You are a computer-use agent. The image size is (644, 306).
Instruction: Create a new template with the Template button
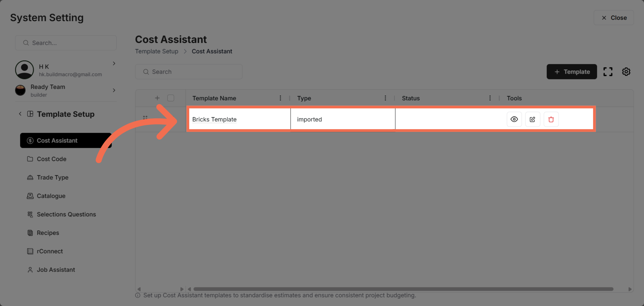pyautogui.click(x=572, y=71)
